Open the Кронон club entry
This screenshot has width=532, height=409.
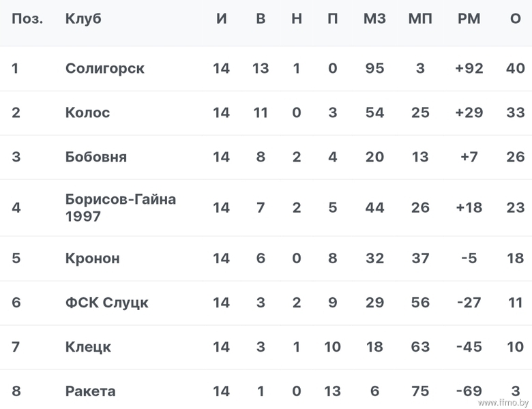tap(93, 258)
